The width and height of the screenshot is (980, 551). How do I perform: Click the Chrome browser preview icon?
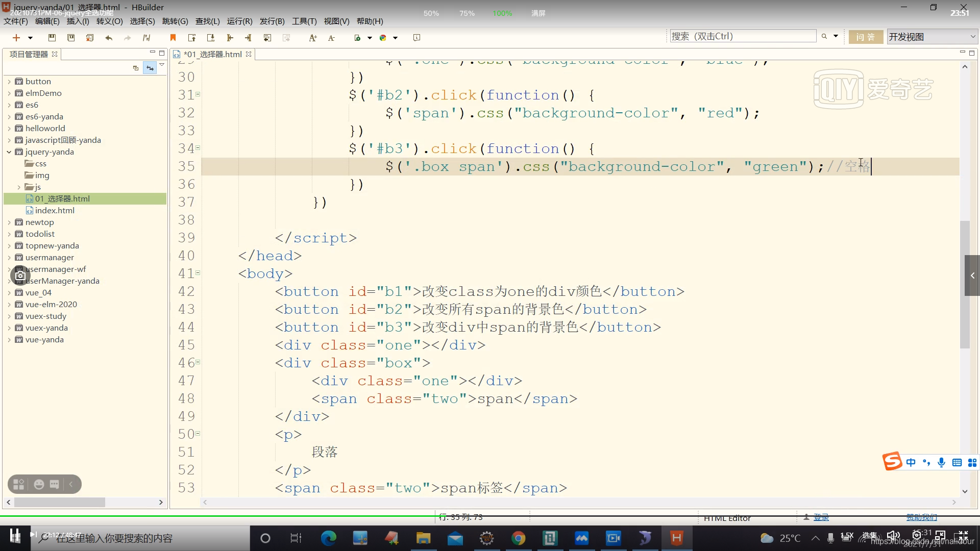point(383,38)
